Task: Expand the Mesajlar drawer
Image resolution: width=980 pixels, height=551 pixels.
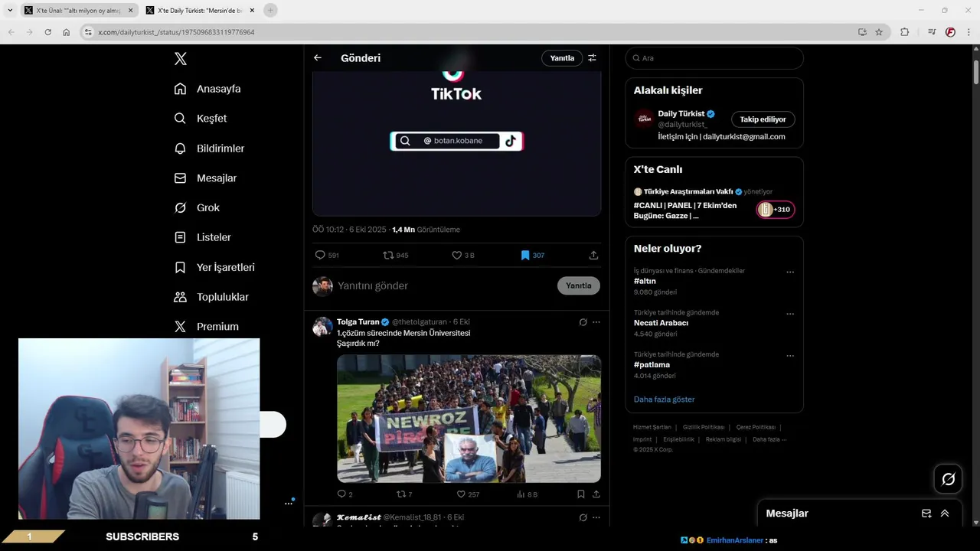Action: tap(945, 514)
